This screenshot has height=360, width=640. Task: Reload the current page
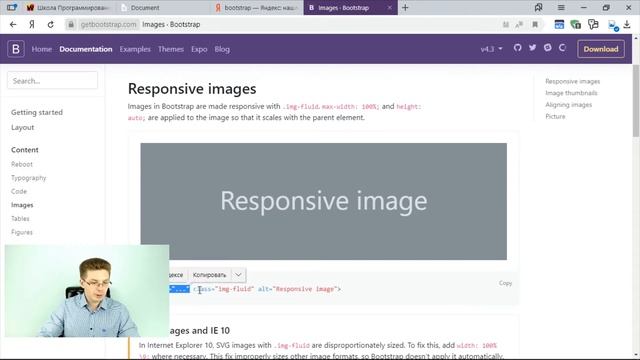[x=51, y=24]
